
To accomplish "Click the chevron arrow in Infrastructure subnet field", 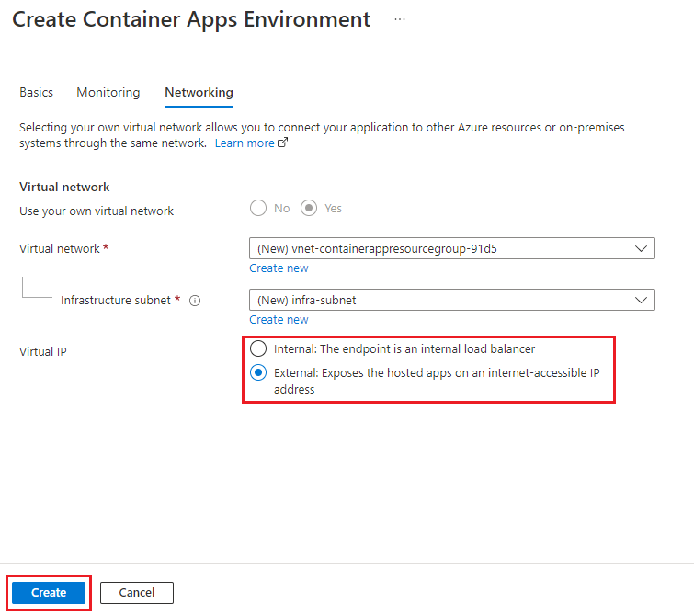I will [x=641, y=300].
